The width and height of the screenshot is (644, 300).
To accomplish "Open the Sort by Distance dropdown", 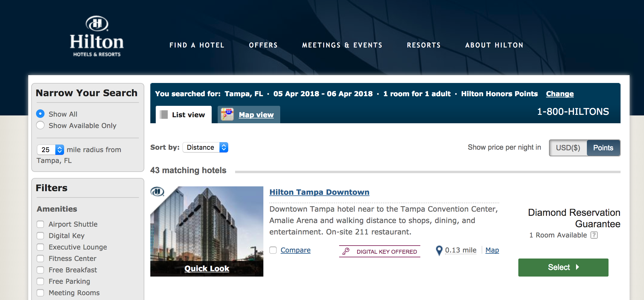I will coord(205,147).
